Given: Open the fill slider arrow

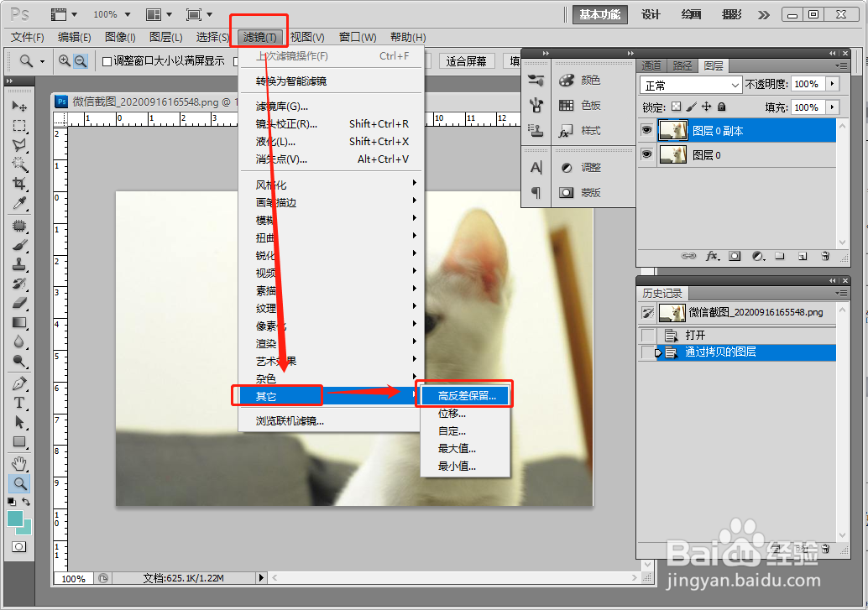Looking at the screenshot, I should [832, 107].
